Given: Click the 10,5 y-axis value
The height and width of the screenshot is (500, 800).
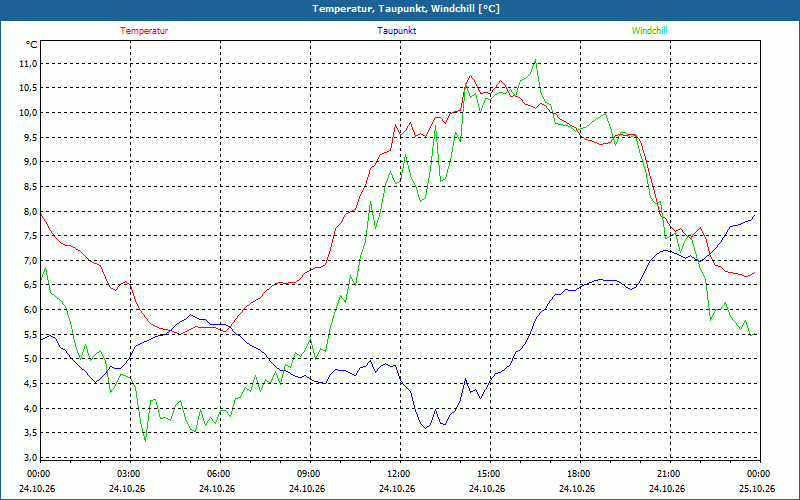Looking at the screenshot, I should (28, 88).
